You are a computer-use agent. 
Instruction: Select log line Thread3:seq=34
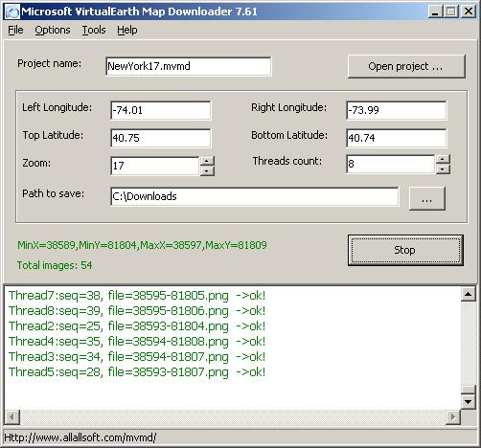pyautogui.click(x=137, y=357)
